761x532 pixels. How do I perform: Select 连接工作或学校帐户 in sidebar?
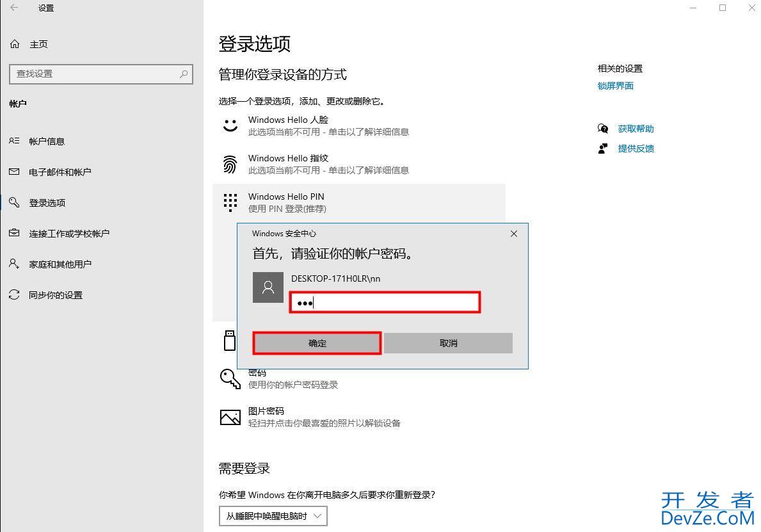click(x=68, y=234)
